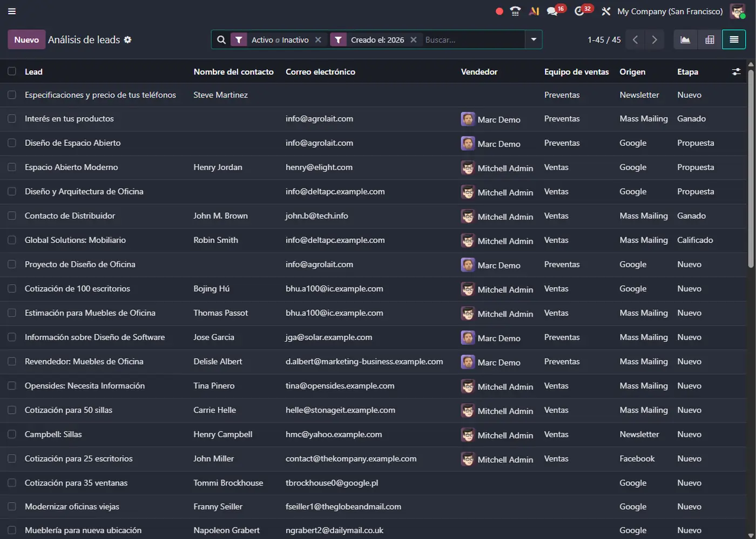Tick the Cotización para 50 sillas checkbox
Image resolution: width=756 pixels, height=539 pixels.
pyautogui.click(x=12, y=410)
